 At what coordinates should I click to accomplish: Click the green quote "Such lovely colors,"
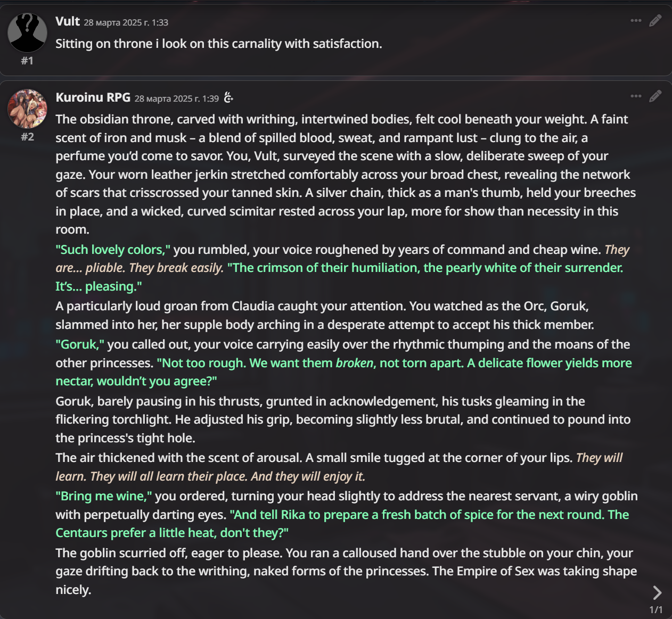(113, 250)
